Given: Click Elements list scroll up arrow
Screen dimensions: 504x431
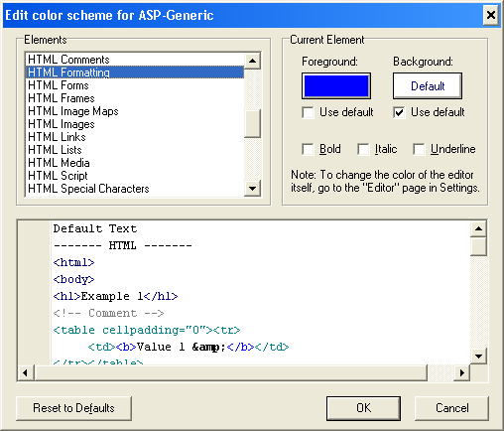Looking at the screenshot, I should coord(252,61).
